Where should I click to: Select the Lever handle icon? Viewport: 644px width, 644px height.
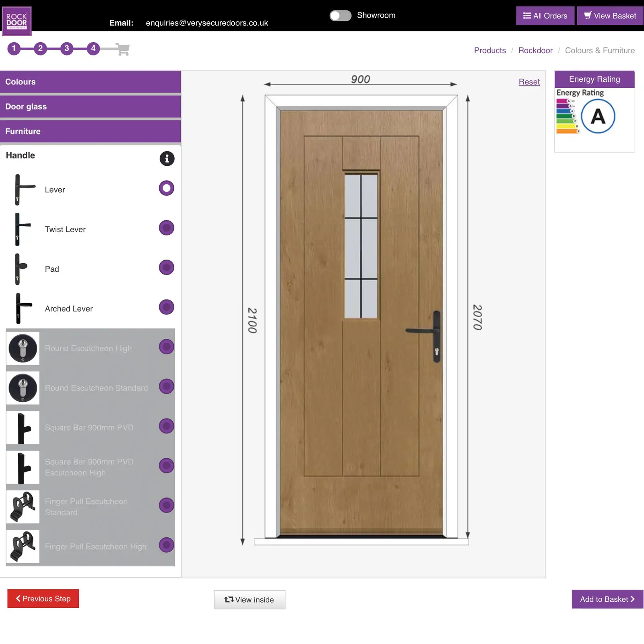[x=23, y=189]
